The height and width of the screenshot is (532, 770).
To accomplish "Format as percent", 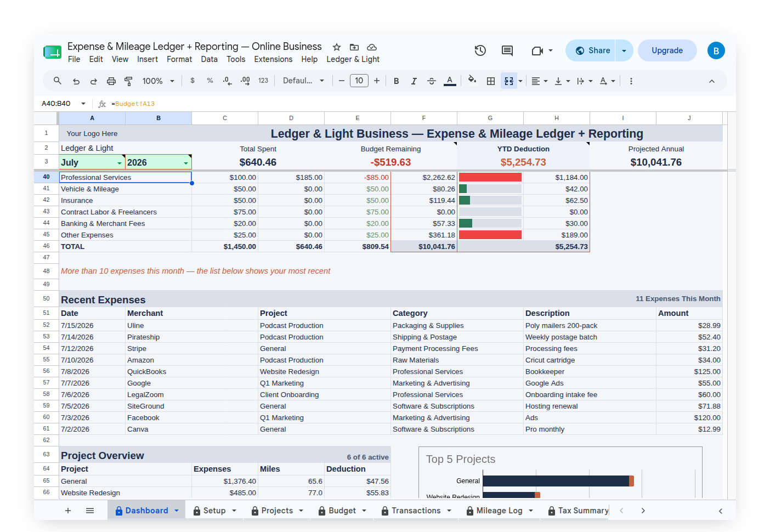I will [210, 81].
